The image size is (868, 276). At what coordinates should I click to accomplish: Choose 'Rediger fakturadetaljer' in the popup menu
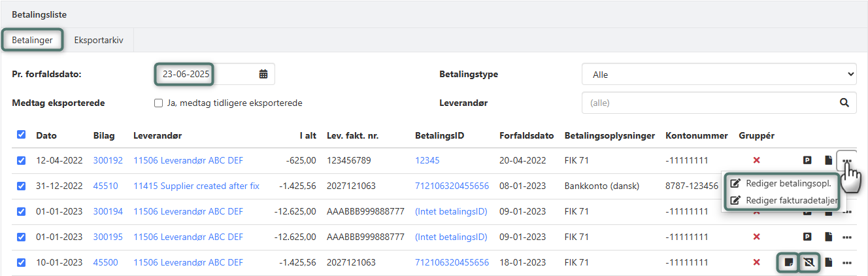click(783, 200)
